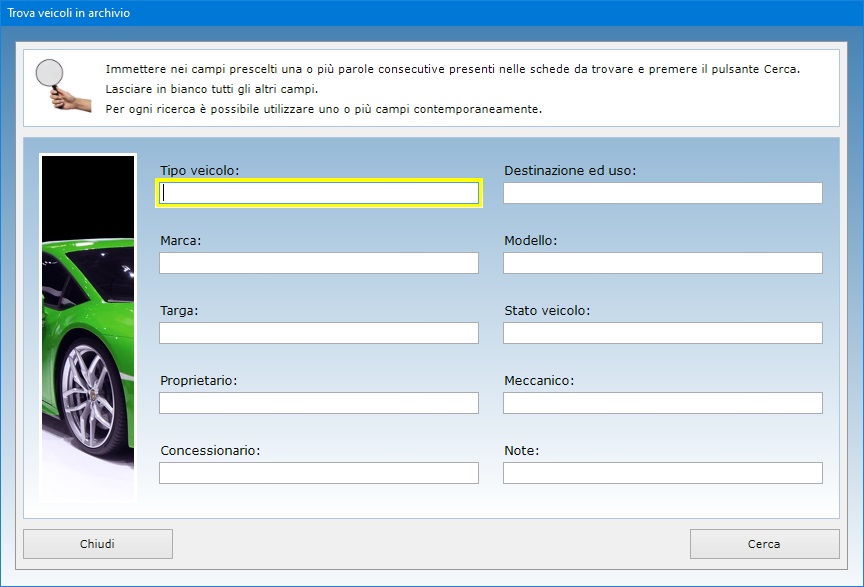Click the Meccanico input field
The image size is (864, 587).
662,403
